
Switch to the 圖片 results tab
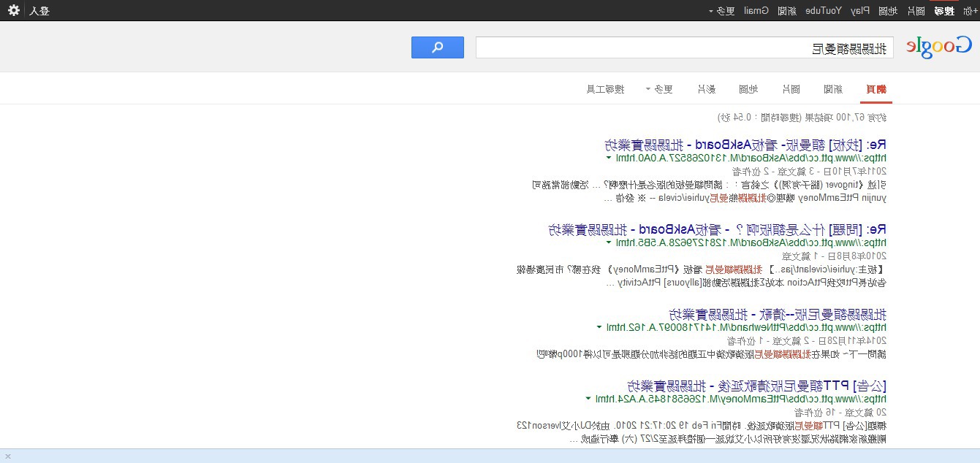791,89
